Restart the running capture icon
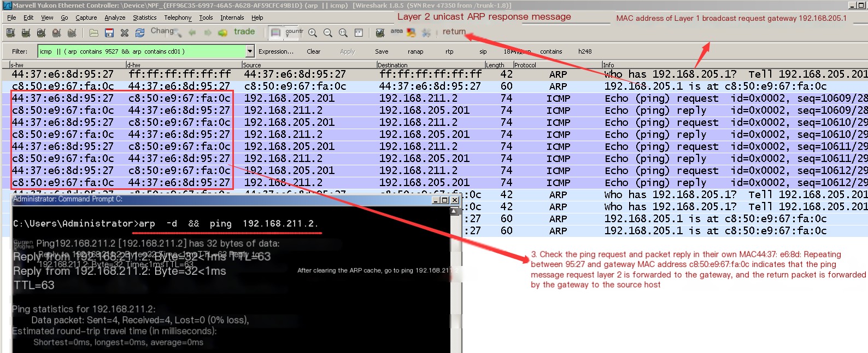This screenshot has width=868, height=353. (x=72, y=33)
